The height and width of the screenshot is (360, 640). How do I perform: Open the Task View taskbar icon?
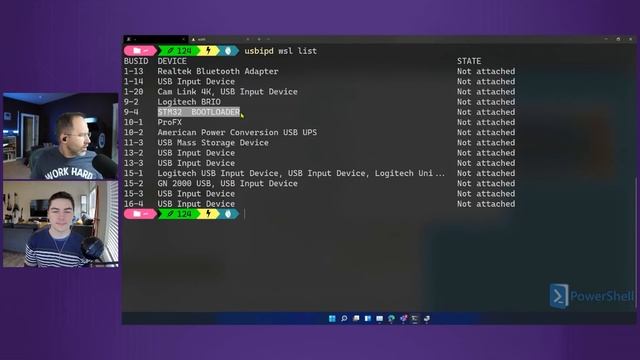pos(356,318)
